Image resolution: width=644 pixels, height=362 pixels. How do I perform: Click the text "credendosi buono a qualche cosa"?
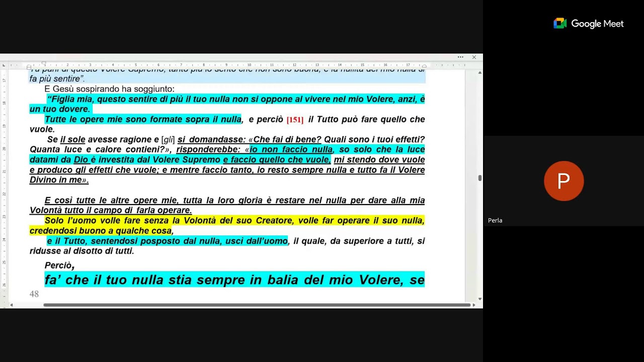(101, 231)
